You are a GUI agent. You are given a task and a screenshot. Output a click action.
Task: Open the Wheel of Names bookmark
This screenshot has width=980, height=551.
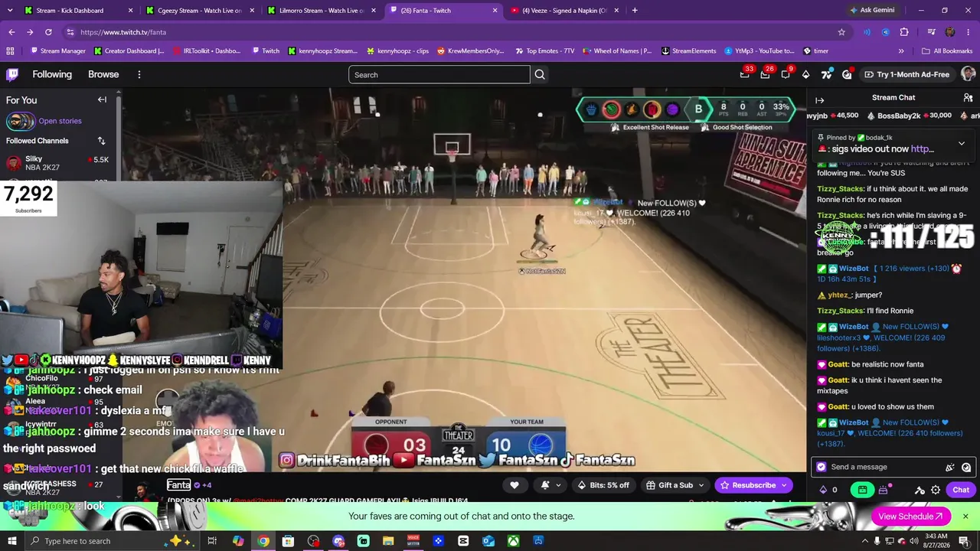(x=619, y=51)
